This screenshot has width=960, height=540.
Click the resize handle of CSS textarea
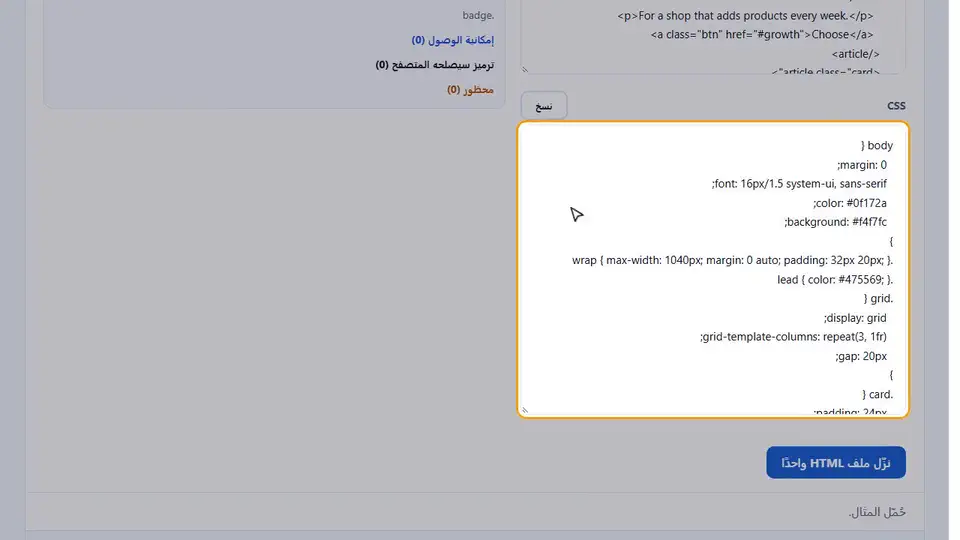click(x=525, y=410)
